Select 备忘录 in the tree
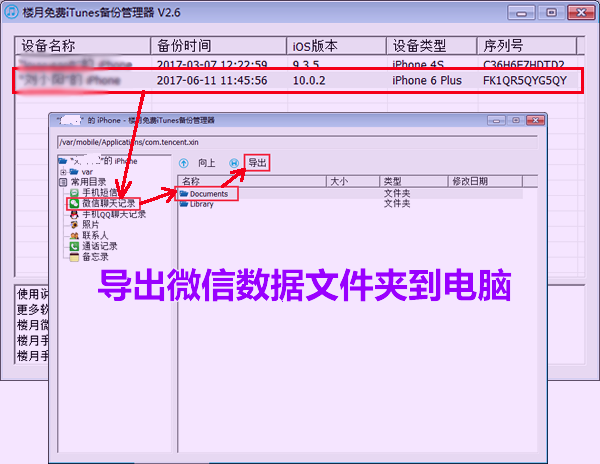This screenshot has height=464, width=600. pos(95,257)
